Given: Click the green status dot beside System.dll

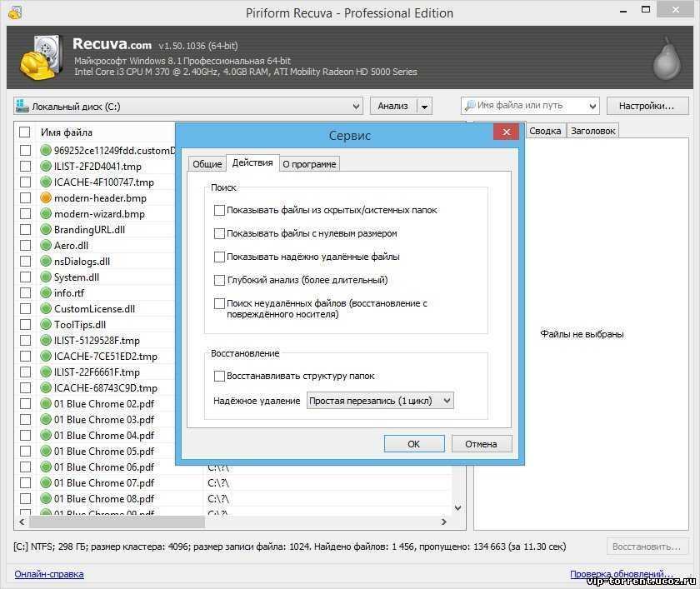Looking at the screenshot, I should [x=46, y=277].
